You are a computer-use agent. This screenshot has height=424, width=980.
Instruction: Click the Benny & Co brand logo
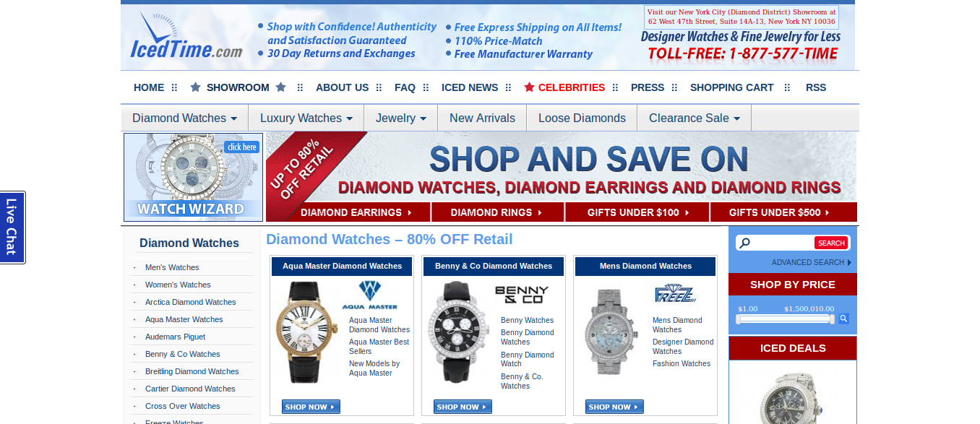(522, 295)
